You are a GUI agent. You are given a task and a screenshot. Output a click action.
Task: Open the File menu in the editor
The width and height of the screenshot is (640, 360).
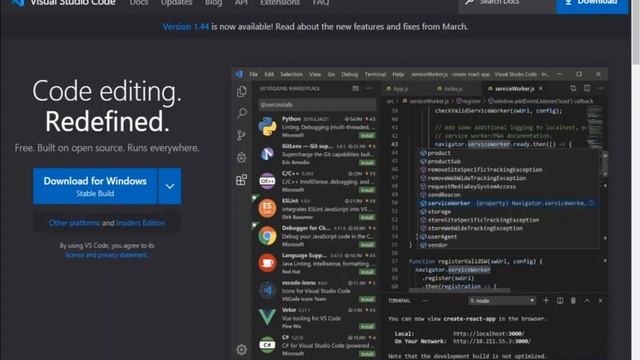tap(253, 74)
